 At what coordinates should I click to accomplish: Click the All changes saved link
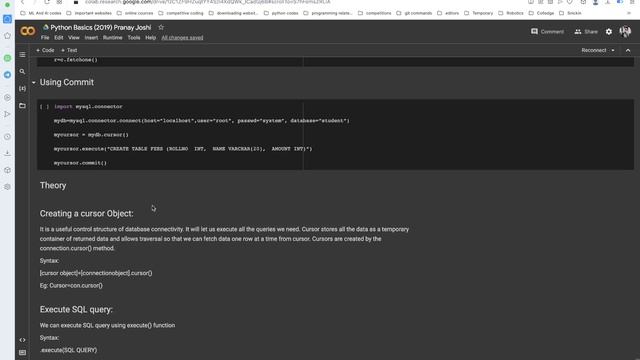[182, 38]
